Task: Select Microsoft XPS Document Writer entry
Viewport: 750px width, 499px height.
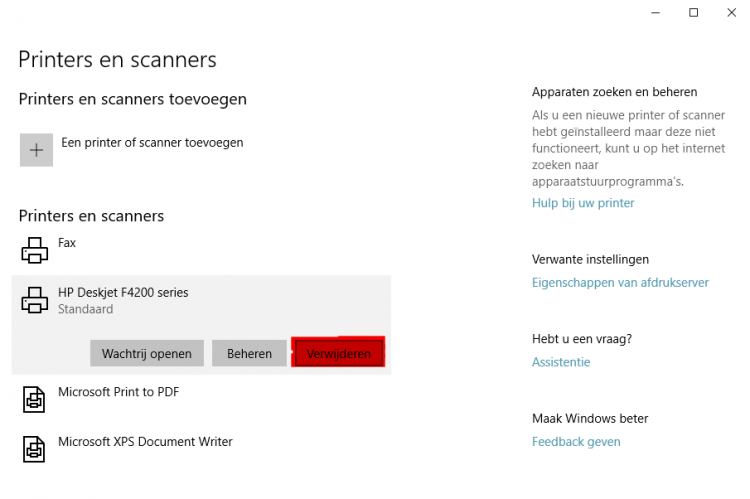Action: click(x=145, y=442)
